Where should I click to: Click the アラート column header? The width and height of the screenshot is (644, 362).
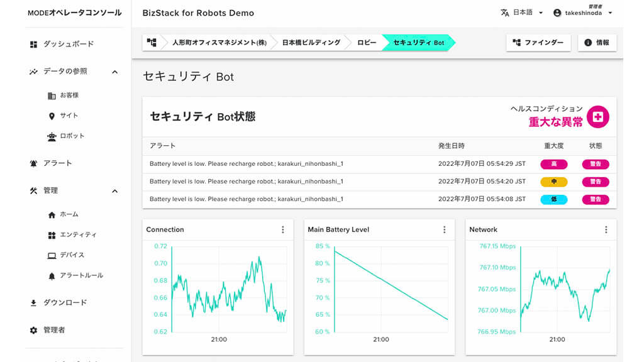(162, 146)
